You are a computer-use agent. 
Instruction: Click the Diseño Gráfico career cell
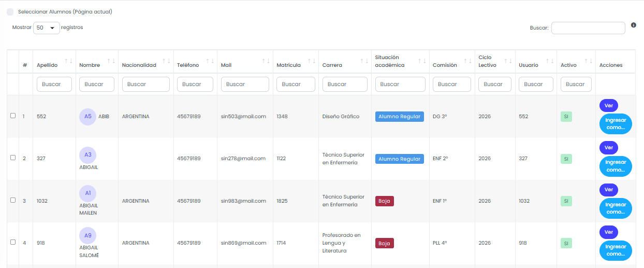click(341, 117)
